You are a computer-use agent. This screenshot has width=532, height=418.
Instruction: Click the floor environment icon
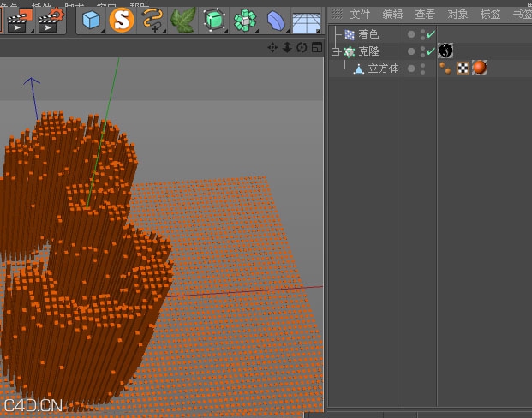[306, 21]
